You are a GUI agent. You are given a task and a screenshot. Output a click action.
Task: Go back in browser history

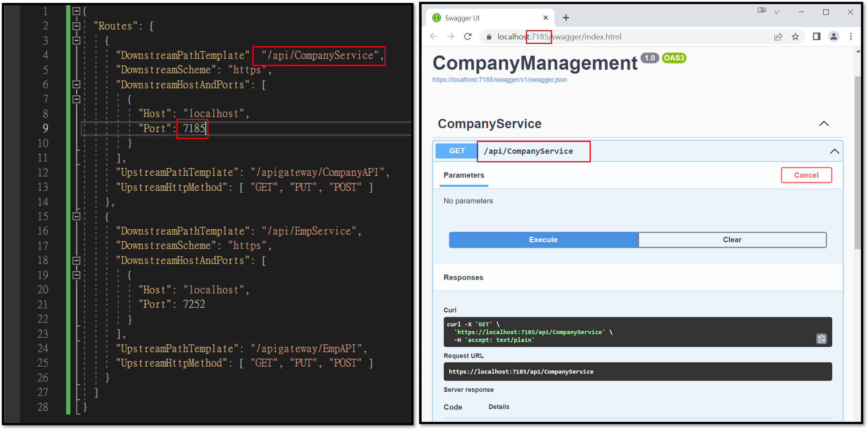click(433, 36)
